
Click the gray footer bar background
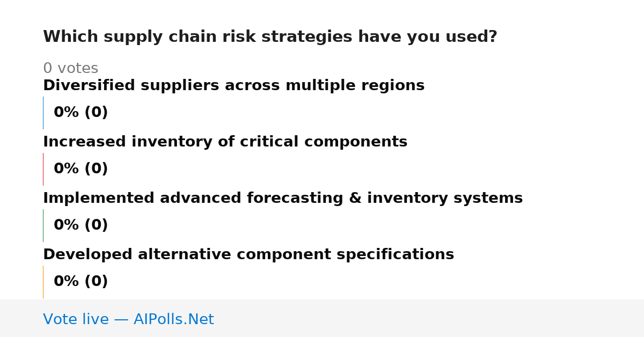tap(429, 318)
